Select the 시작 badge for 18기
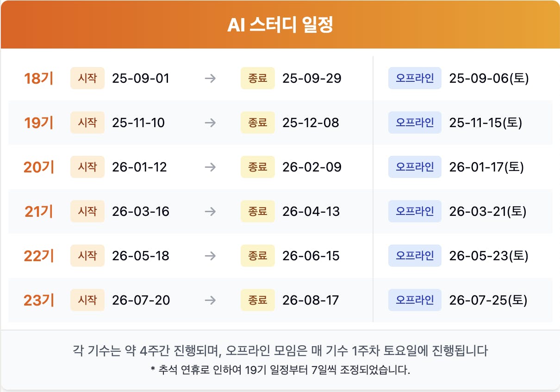Screen dimensions: 560x392 pos(87,78)
